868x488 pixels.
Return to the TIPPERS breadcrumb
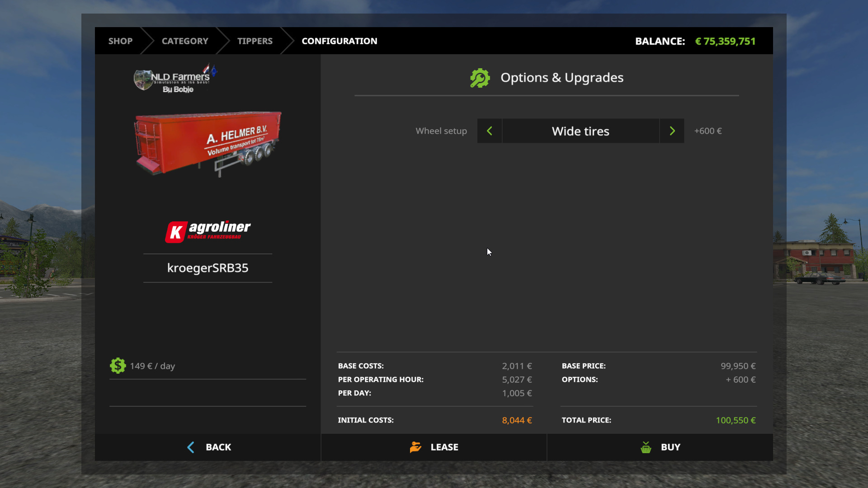tap(255, 41)
